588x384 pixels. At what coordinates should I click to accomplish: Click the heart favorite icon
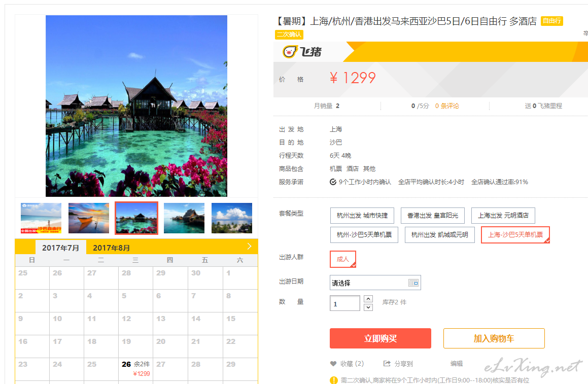[x=333, y=364]
